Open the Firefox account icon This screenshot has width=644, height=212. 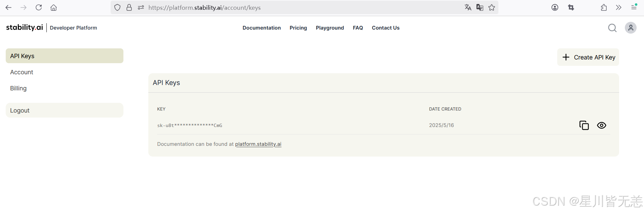coord(555,7)
